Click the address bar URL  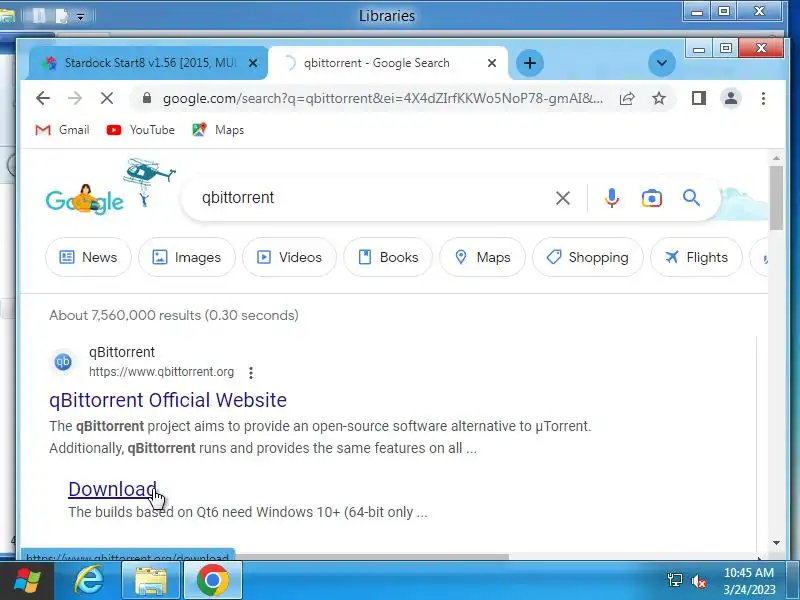(x=383, y=98)
